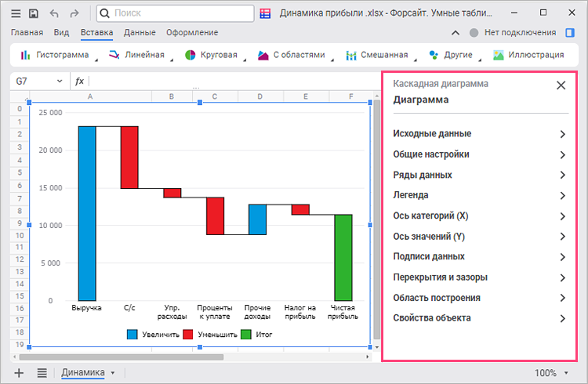This screenshot has width=588, height=384.
Task: Close the Каскадная диаграмма panel
Action: [561, 85]
